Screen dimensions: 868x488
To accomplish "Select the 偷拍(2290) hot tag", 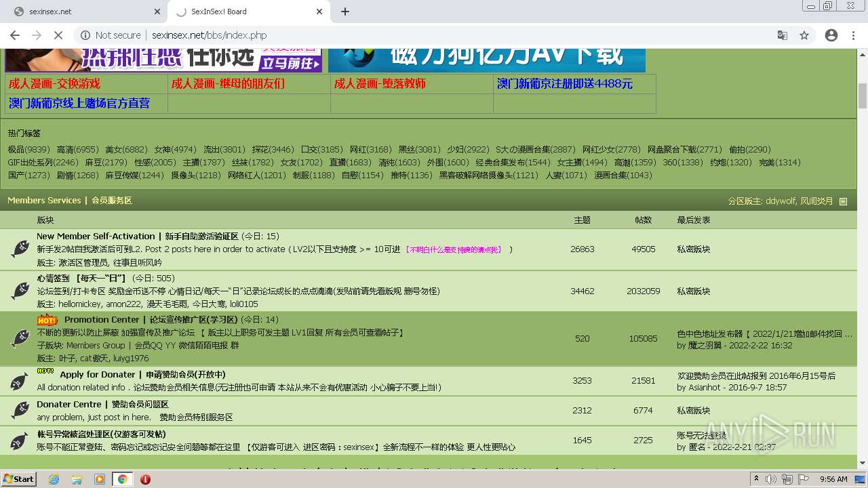I will point(750,150).
